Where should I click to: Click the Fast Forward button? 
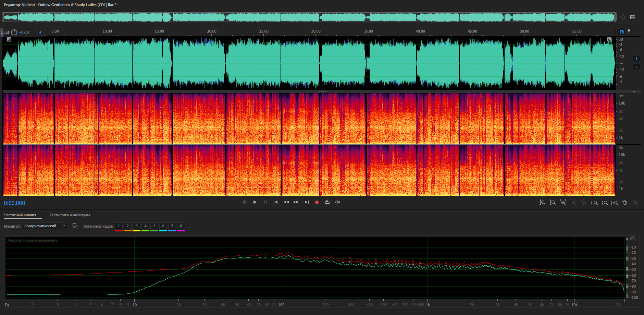pyautogui.click(x=296, y=202)
